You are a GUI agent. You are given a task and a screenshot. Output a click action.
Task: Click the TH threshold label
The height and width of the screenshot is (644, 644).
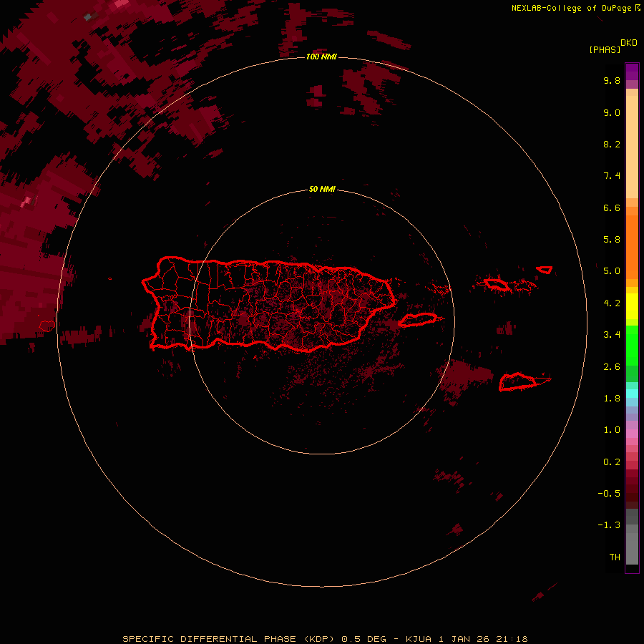(x=615, y=557)
